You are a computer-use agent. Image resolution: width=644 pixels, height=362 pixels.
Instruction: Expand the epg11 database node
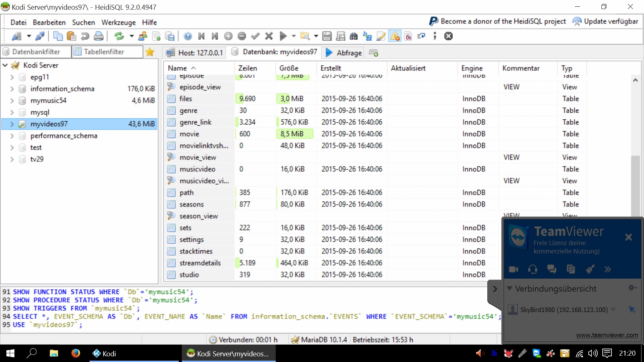point(12,77)
